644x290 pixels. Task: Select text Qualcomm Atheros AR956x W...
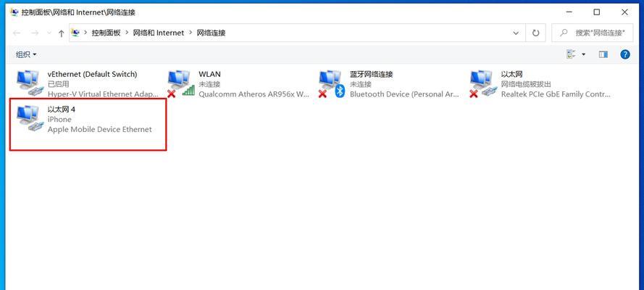254,94
